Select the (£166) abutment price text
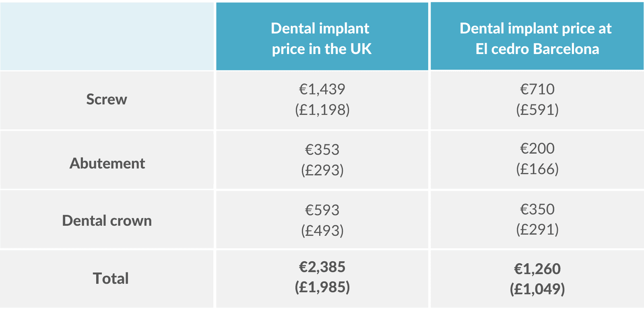This screenshot has width=644, height=310. coord(537,169)
